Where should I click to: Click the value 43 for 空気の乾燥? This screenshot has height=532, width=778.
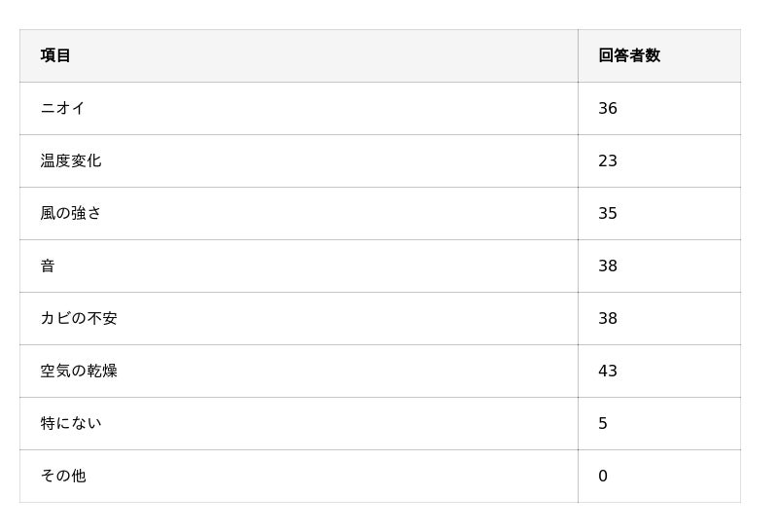(608, 371)
